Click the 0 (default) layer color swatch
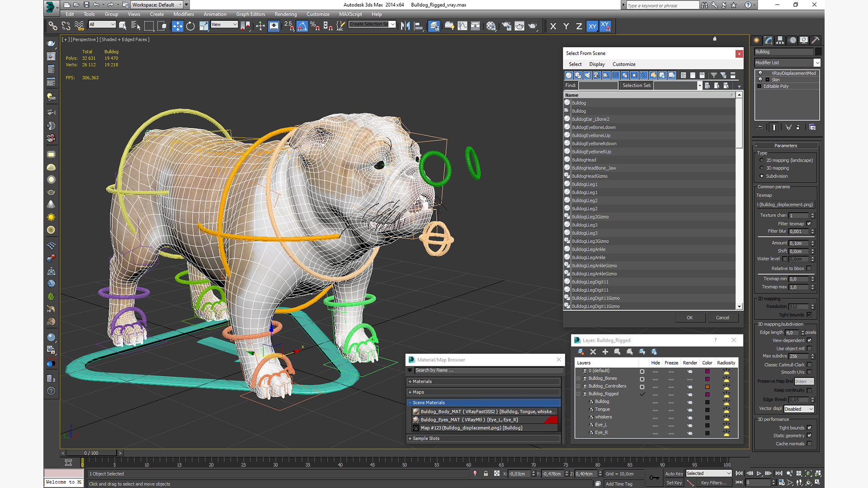 click(708, 371)
